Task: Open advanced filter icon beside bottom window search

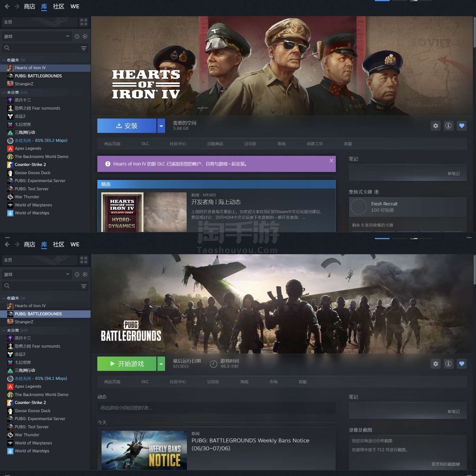Action: point(84,286)
